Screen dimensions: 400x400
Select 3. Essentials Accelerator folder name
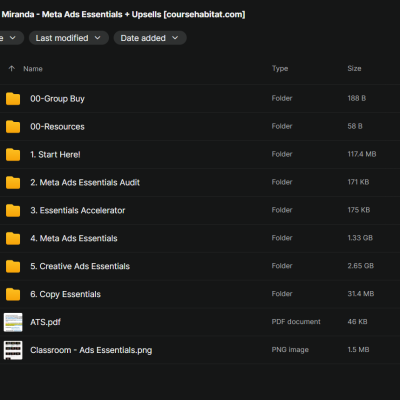coord(78,210)
